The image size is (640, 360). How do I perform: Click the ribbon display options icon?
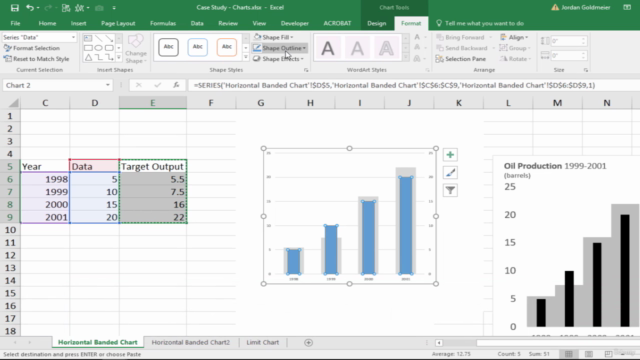tap(627, 7)
